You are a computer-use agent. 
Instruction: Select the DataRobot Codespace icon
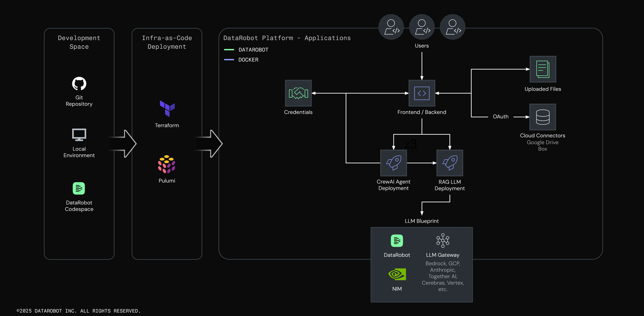[79, 188]
